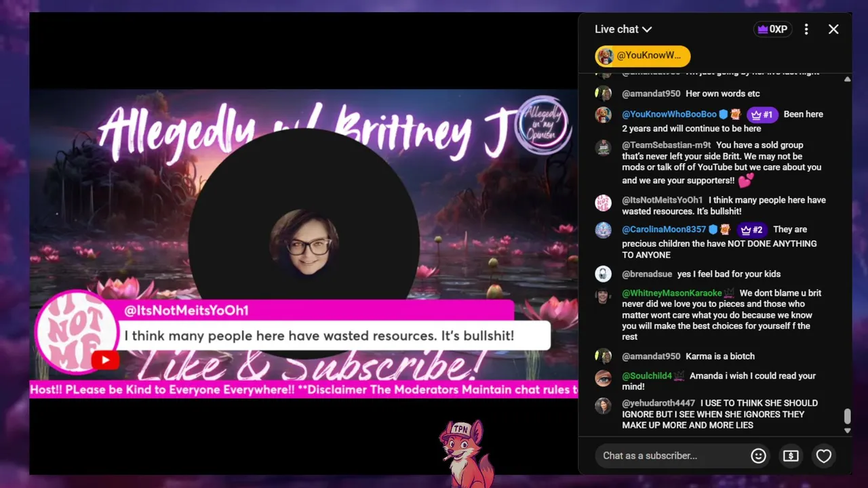Click the pink hearts emoji in chat
Image resolution: width=868 pixels, height=488 pixels.
[746, 180]
